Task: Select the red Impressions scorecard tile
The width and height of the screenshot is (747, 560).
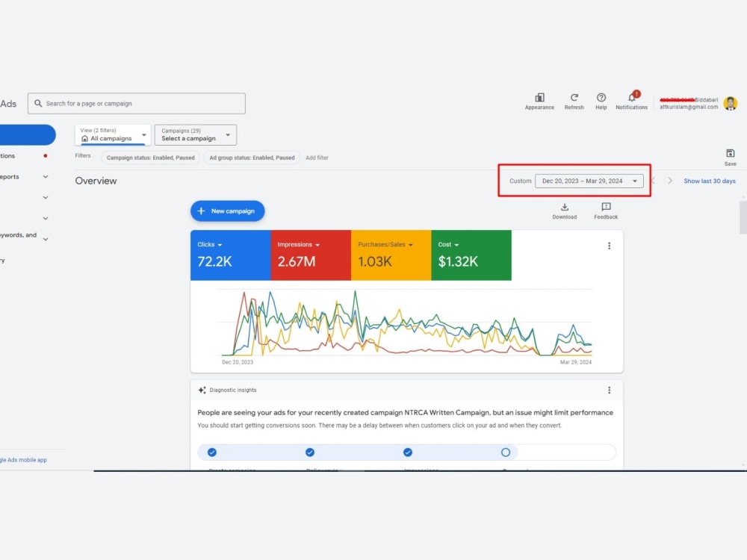Action: (311, 255)
